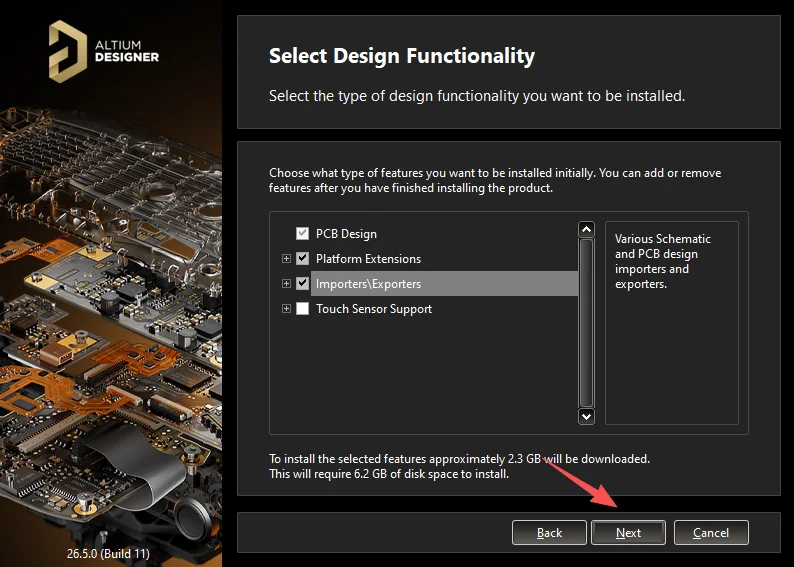
Task: Click the feature list scroll up arrow
Action: (586, 229)
